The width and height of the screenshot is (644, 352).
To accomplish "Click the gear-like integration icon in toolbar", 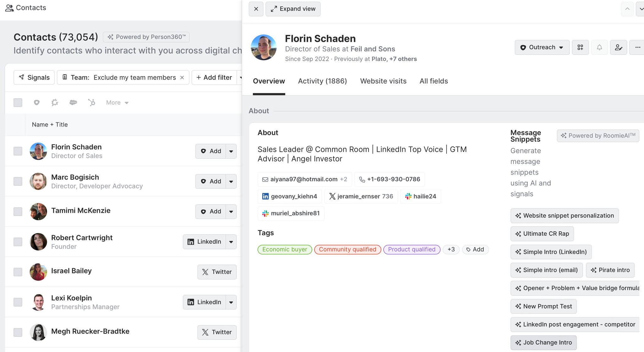I will 55,102.
